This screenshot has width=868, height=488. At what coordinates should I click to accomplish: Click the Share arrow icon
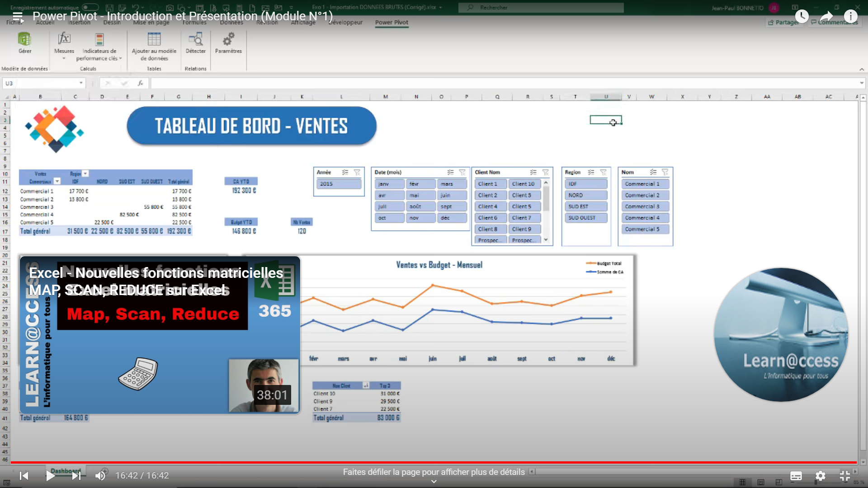click(x=826, y=17)
